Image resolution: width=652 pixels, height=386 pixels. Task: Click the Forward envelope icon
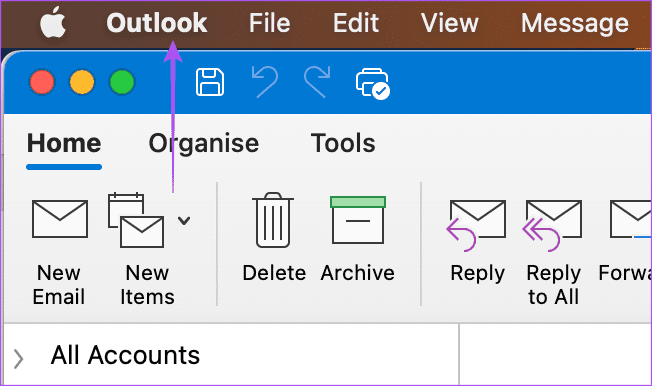[630, 219]
